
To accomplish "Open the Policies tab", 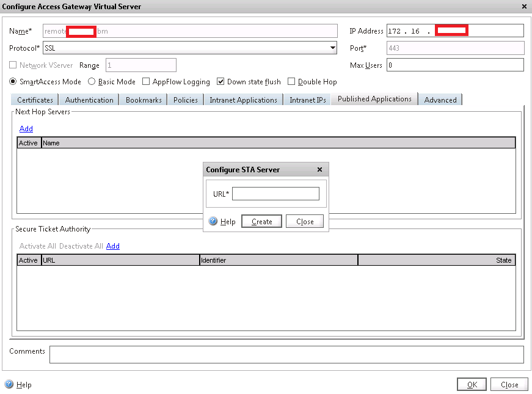I will 186,100.
